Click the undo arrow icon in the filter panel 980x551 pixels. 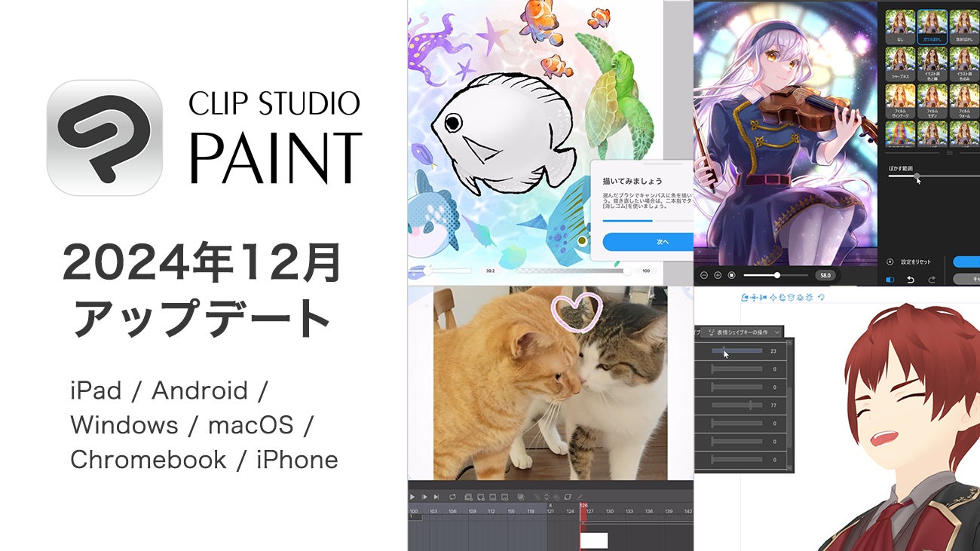(911, 280)
